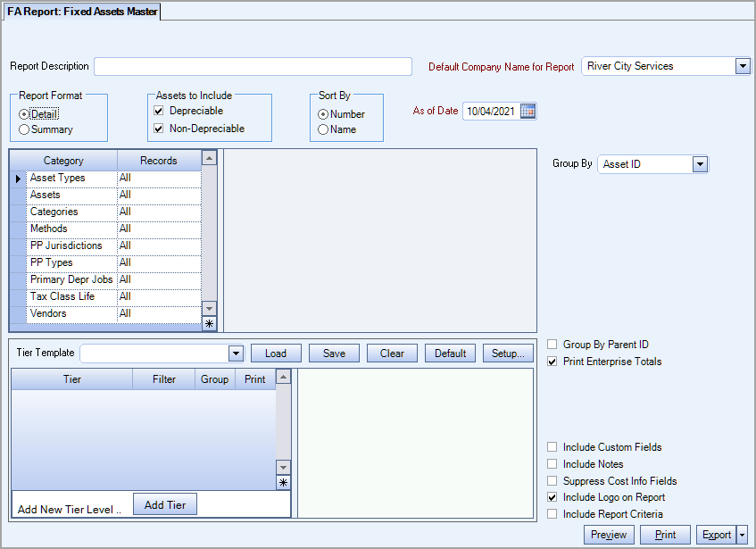Uncheck Non-Depreciable assets to include
Image resolution: width=756 pixels, height=549 pixels.
tap(160, 128)
